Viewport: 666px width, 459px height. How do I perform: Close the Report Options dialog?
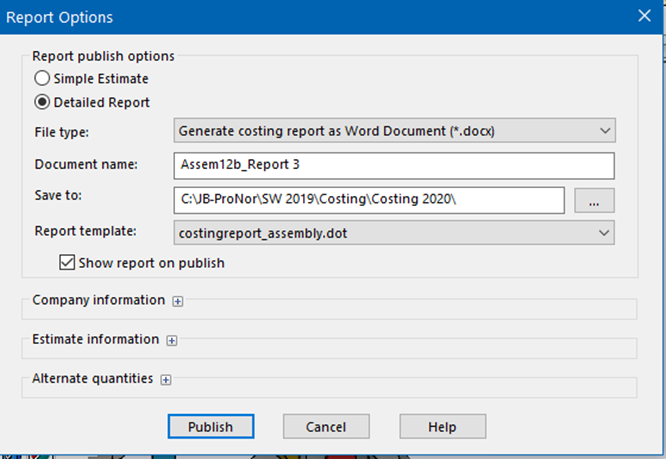pos(644,16)
